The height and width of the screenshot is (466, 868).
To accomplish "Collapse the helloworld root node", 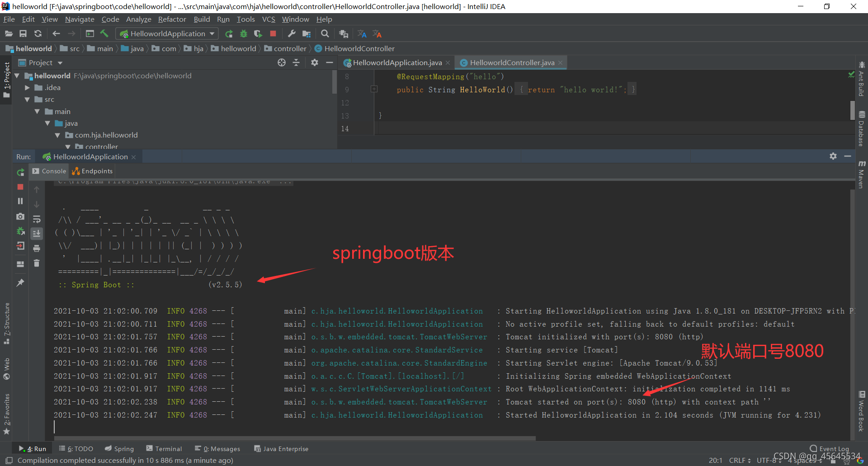I will click(17, 76).
